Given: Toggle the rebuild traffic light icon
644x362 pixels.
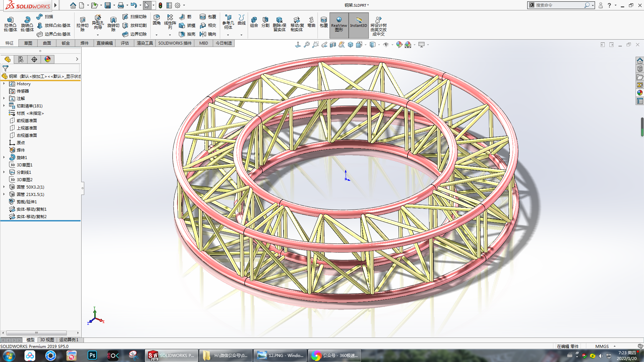Looking at the screenshot, I should click(160, 5).
